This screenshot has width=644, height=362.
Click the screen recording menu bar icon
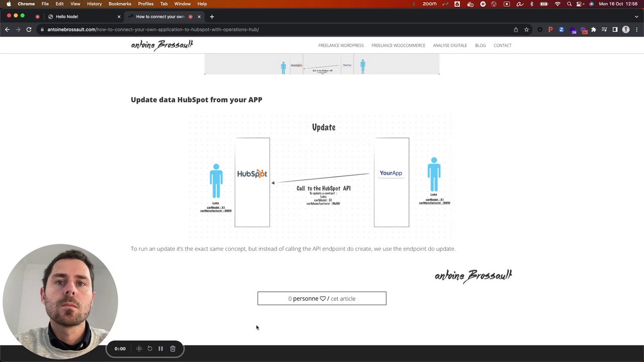click(507, 4)
